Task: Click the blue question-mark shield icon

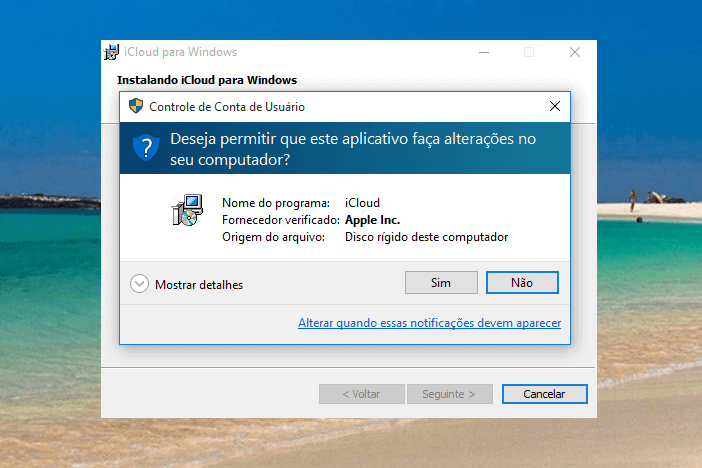Action: [x=146, y=147]
